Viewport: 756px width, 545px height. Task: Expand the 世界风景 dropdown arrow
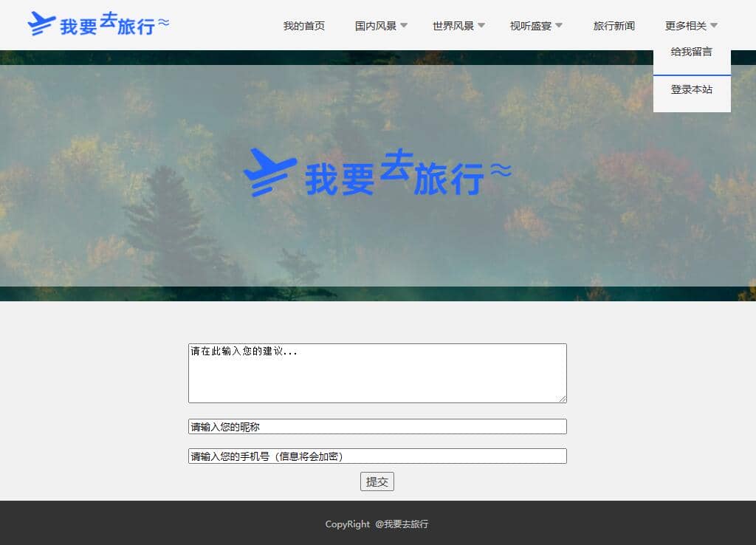[x=481, y=26]
